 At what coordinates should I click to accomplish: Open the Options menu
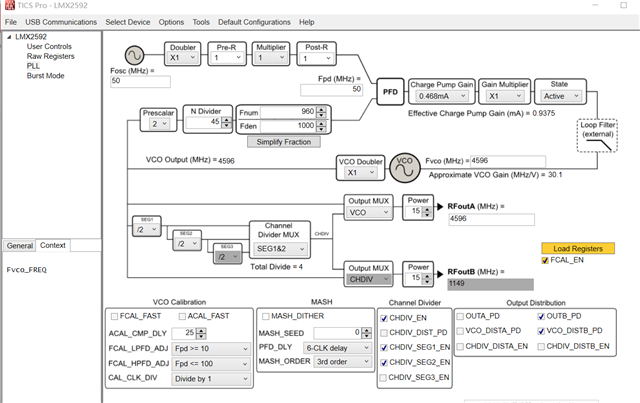171,22
